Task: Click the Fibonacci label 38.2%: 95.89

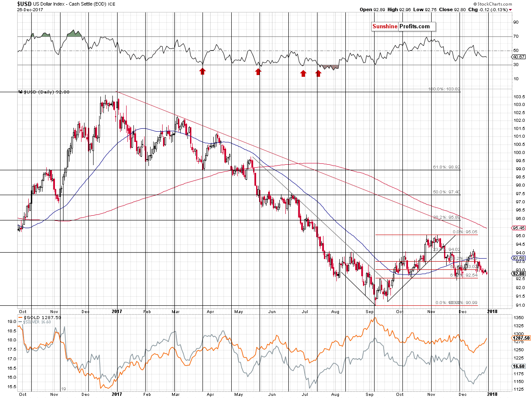Action: 446,217
